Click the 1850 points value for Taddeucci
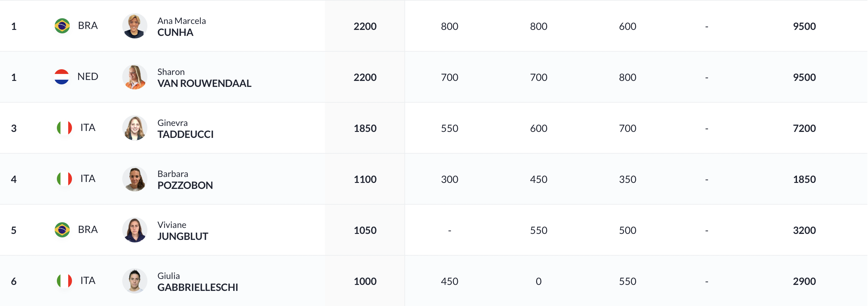The image size is (868, 306). coord(365,128)
